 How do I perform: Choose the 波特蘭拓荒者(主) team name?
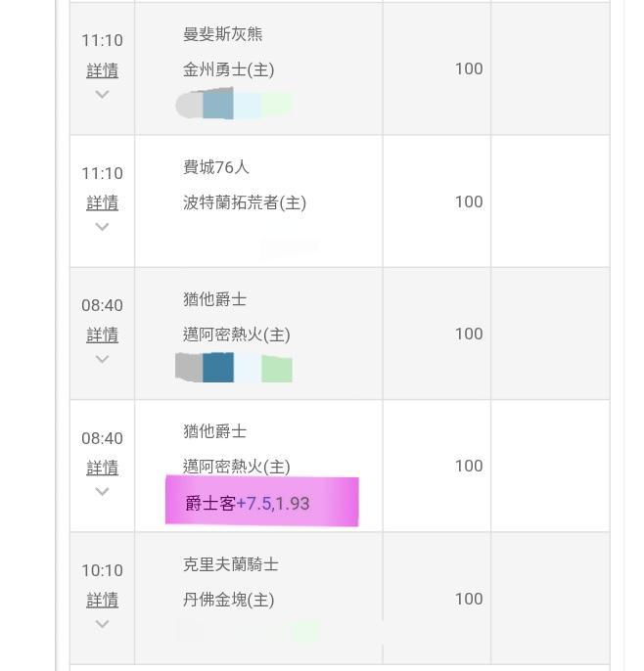pos(244,202)
